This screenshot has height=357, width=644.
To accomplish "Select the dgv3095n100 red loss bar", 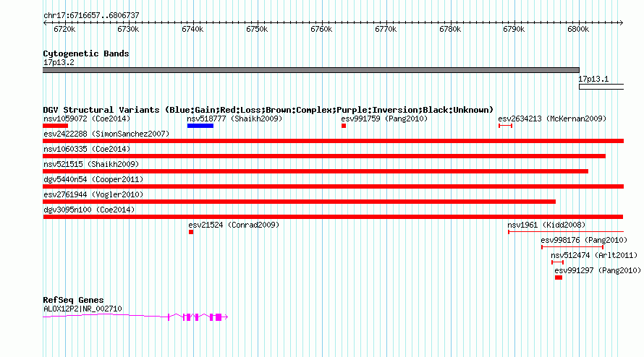I will [333, 217].
